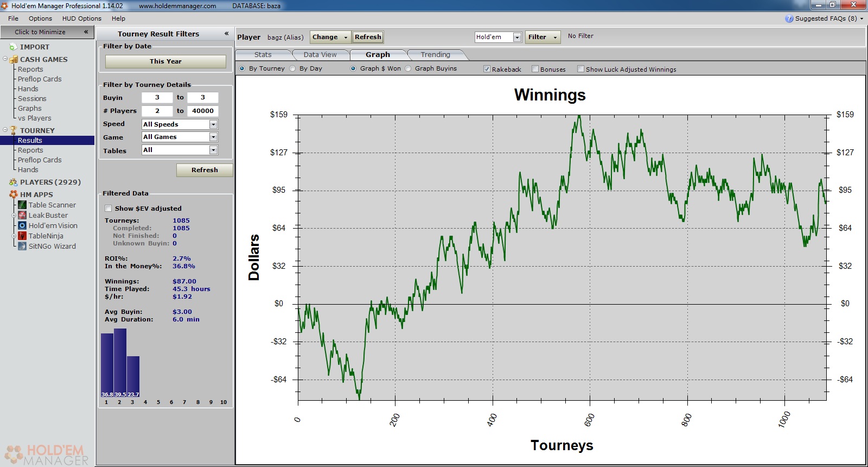Click the This Year date button

(165, 61)
